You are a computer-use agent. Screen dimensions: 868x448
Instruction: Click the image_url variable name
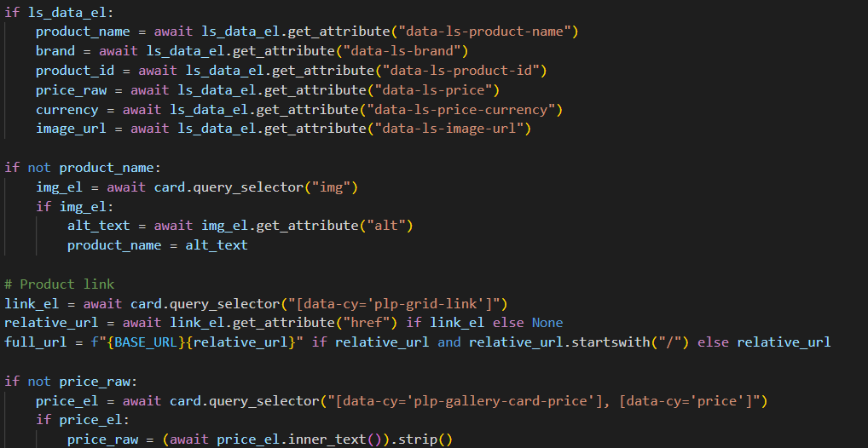(x=71, y=129)
